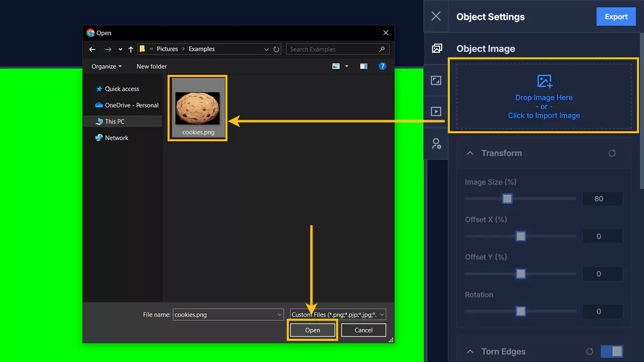Open the user settings tab icon in sidebar
The width and height of the screenshot is (644, 362).
(x=436, y=144)
